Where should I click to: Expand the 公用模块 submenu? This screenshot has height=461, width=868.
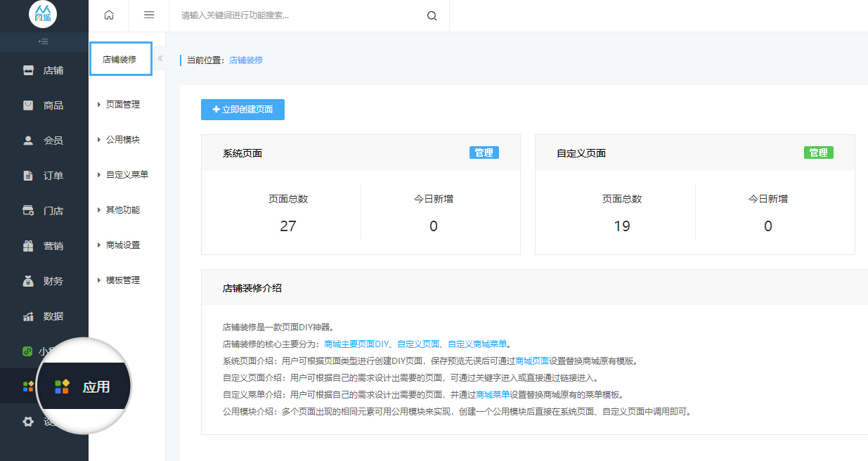(x=122, y=140)
